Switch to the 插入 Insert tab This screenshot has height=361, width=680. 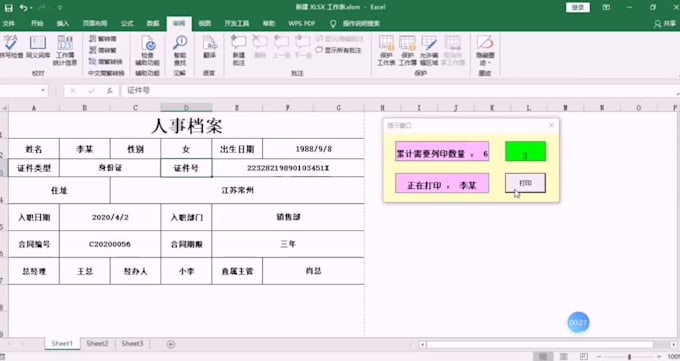tap(62, 23)
